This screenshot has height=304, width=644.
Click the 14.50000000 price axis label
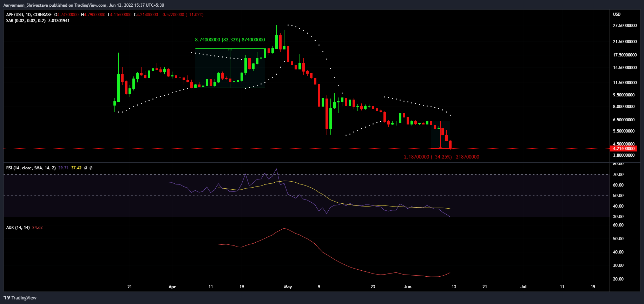click(x=625, y=68)
